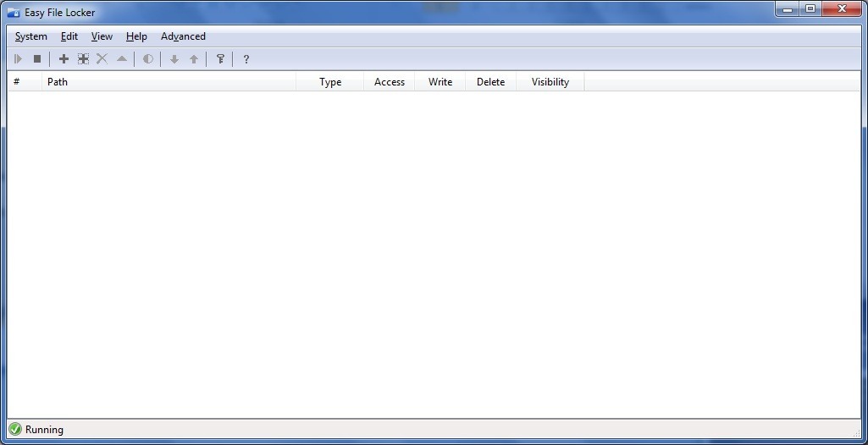868x445 pixels.
Task: Click the question mark help icon
Action: (246, 58)
